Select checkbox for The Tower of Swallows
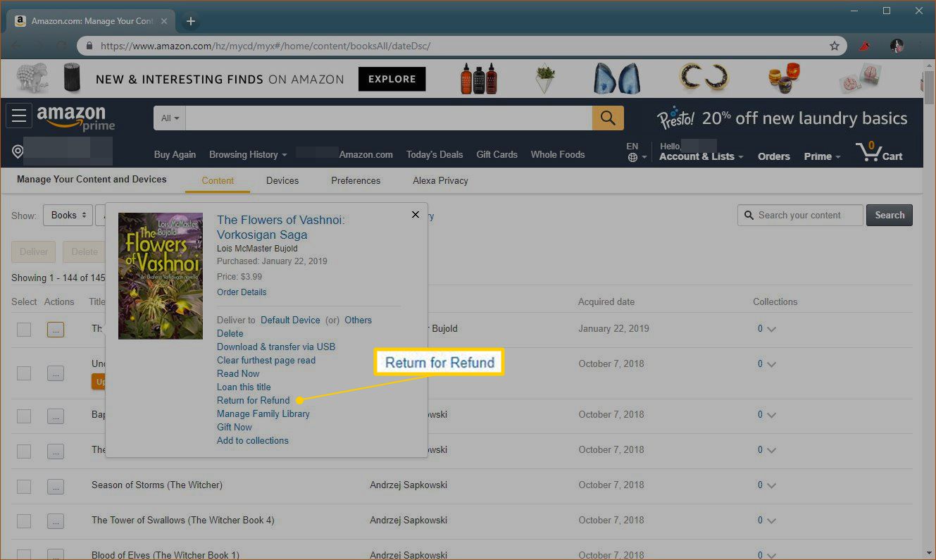 coord(24,521)
